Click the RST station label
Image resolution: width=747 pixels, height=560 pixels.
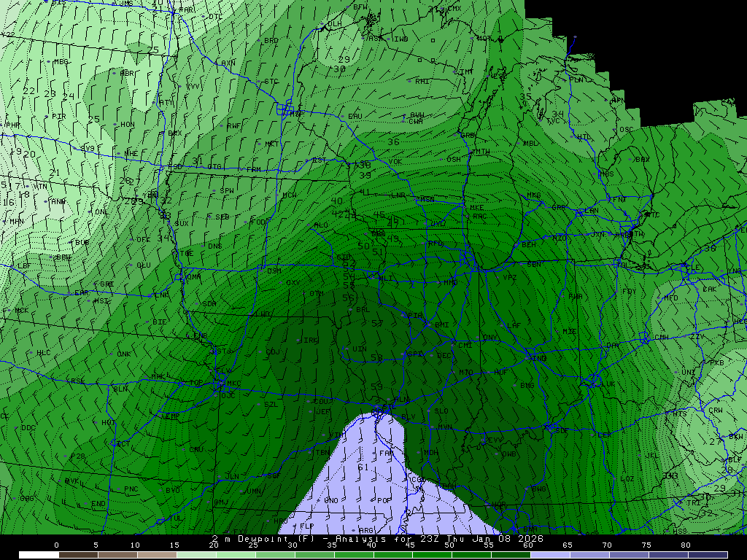[x=320, y=160]
